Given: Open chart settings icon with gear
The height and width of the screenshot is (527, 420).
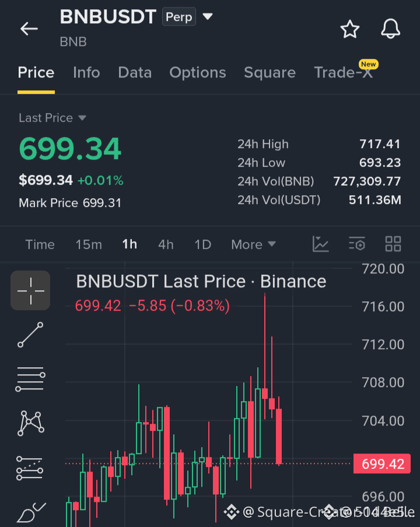Looking at the screenshot, I should pyautogui.click(x=357, y=244).
